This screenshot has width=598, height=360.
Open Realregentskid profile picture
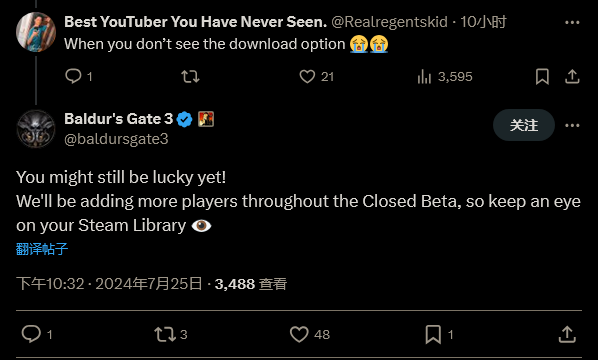point(36,32)
